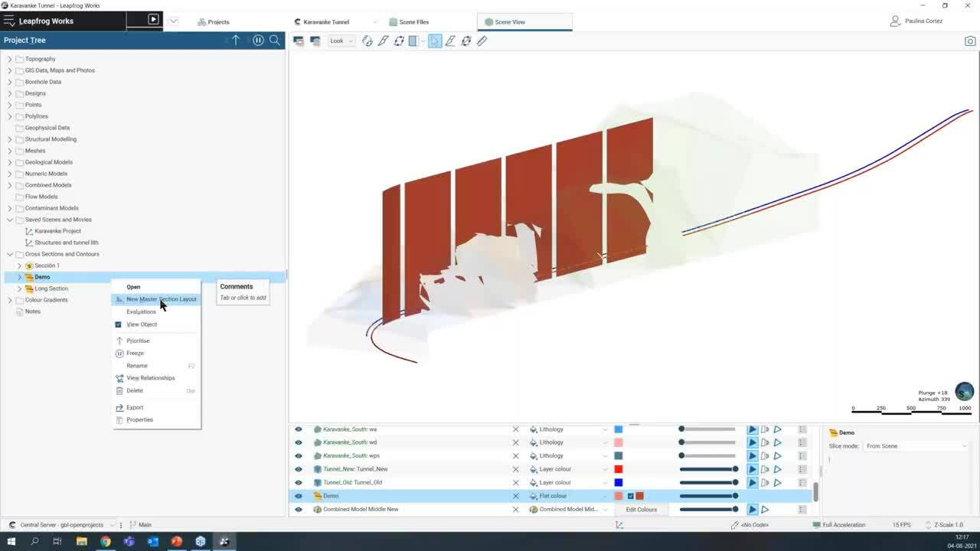The height and width of the screenshot is (551, 980).
Task: Remove Tunnel_New from scene with X
Action: coord(516,469)
